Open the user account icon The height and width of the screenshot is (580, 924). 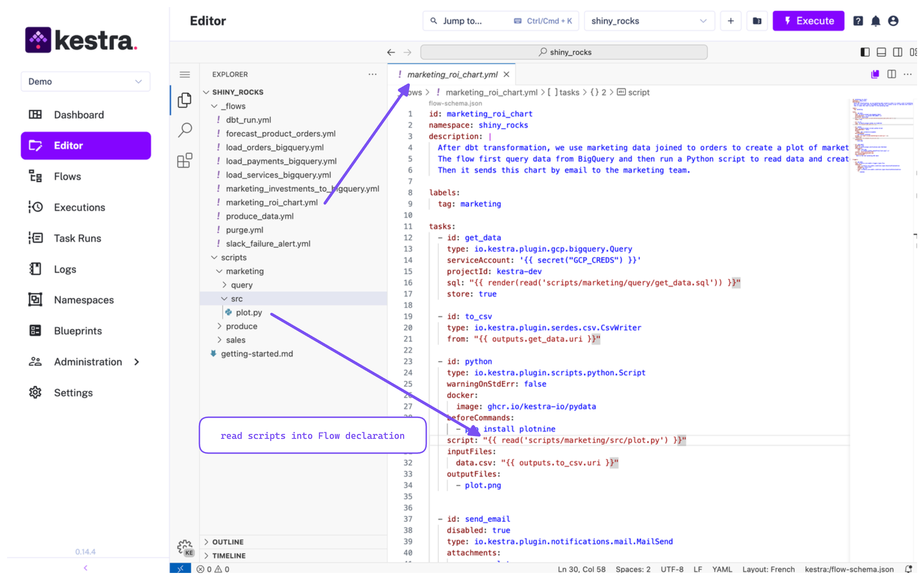tap(893, 21)
